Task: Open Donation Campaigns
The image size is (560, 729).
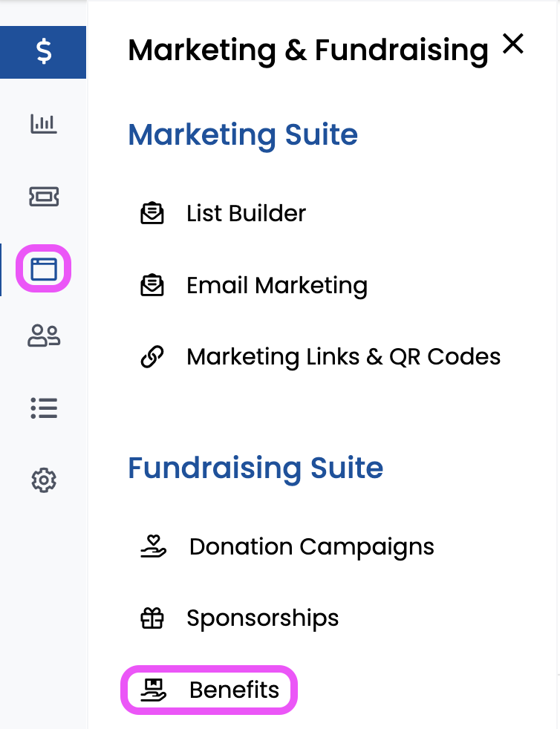Action: (311, 547)
